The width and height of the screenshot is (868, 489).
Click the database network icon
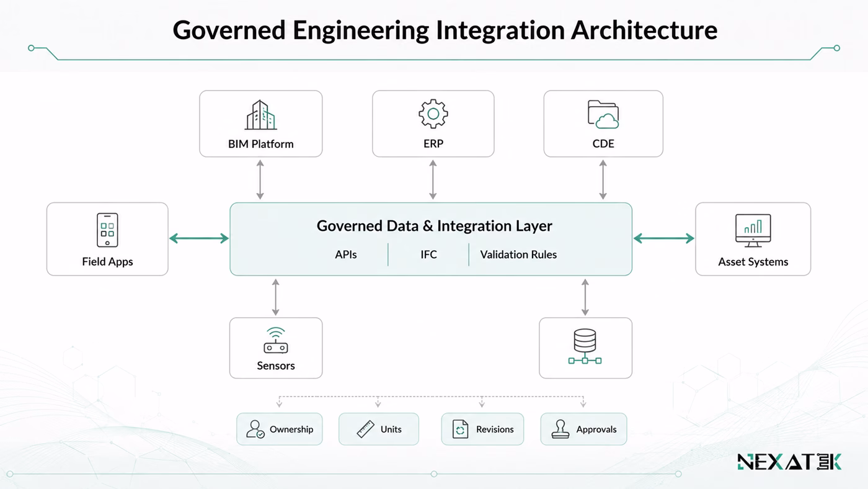(x=585, y=346)
